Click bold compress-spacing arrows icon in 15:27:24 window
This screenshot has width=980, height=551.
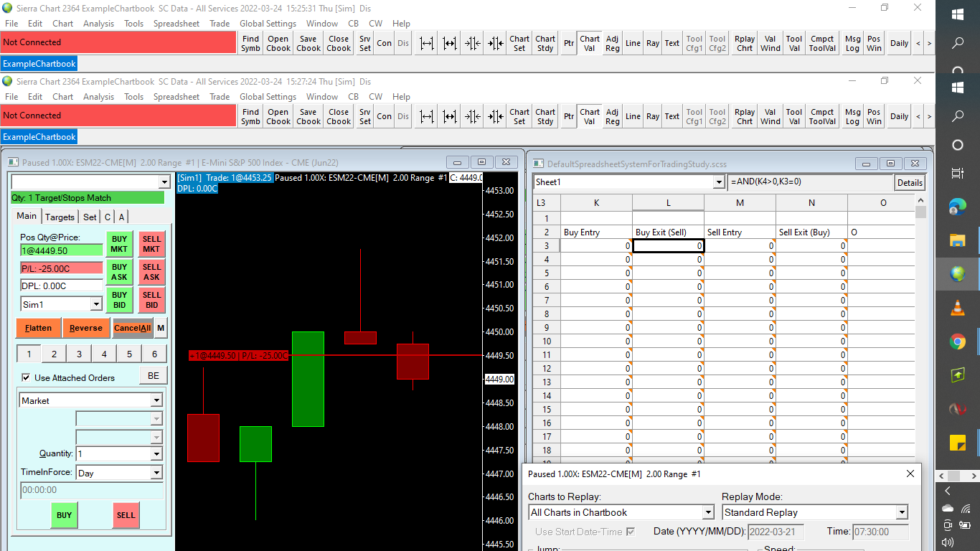[x=496, y=116]
